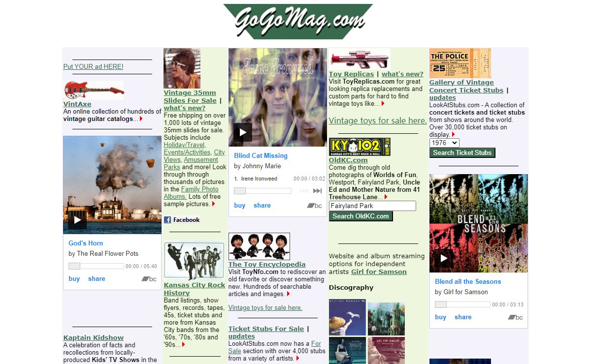591x364 pixels.
Task: Click red arrow after free sample pictures
Action: pyautogui.click(x=213, y=204)
